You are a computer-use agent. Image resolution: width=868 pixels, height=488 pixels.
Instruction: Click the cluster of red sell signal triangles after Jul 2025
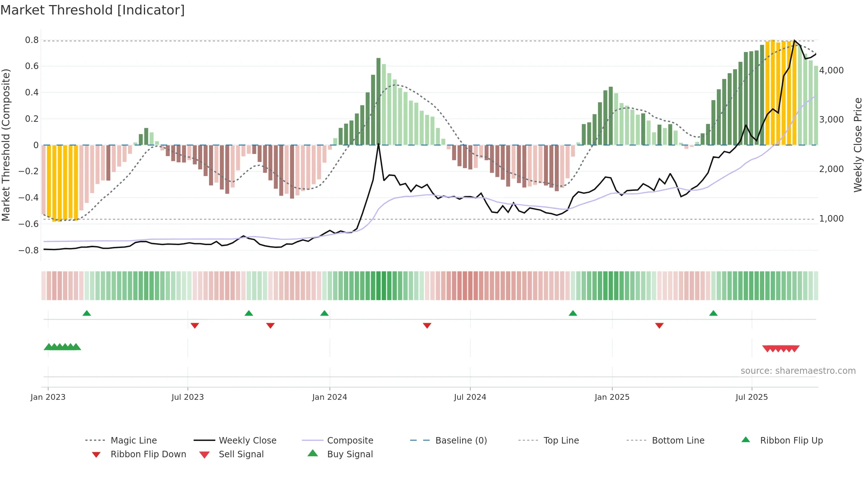tap(781, 349)
